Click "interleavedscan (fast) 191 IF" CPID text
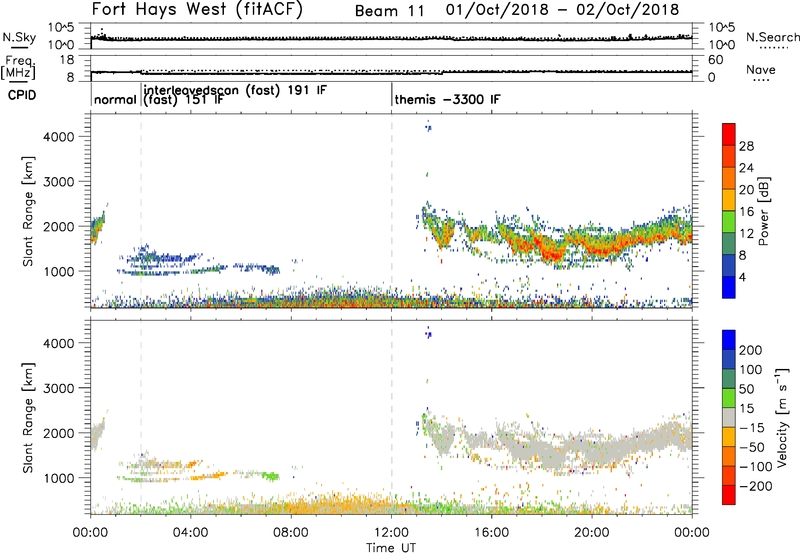The width and height of the screenshot is (800, 554). (x=235, y=90)
